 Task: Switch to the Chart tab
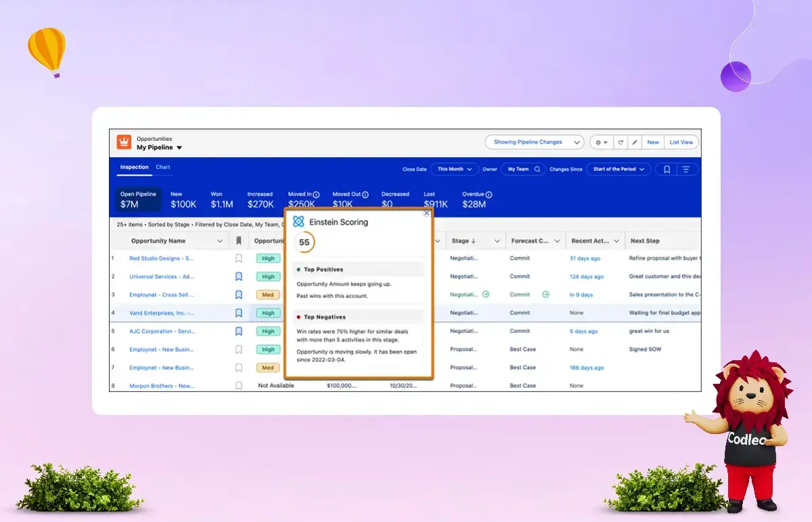click(x=163, y=167)
